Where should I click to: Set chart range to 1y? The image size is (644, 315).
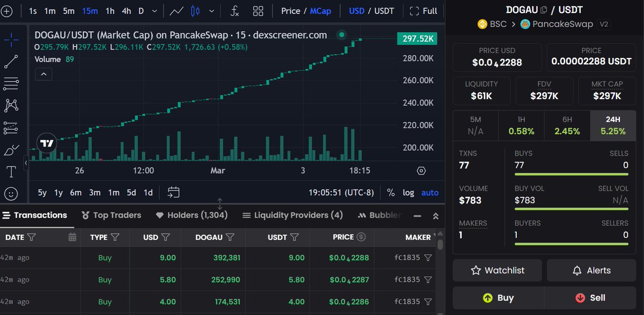click(x=58, y=193)
